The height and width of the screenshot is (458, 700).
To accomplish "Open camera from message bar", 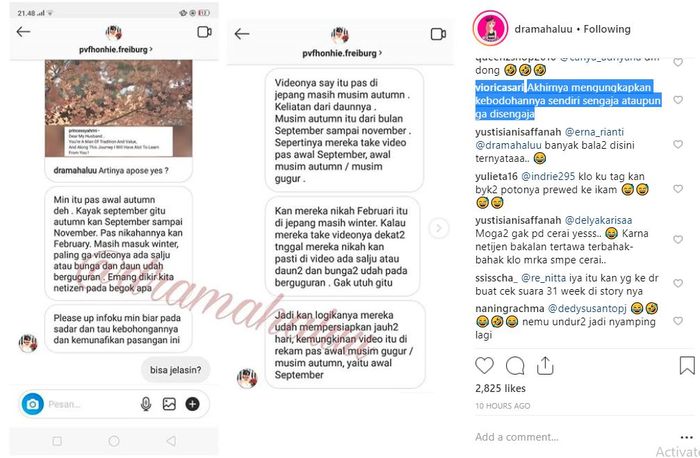I will [x=33, y=404].
